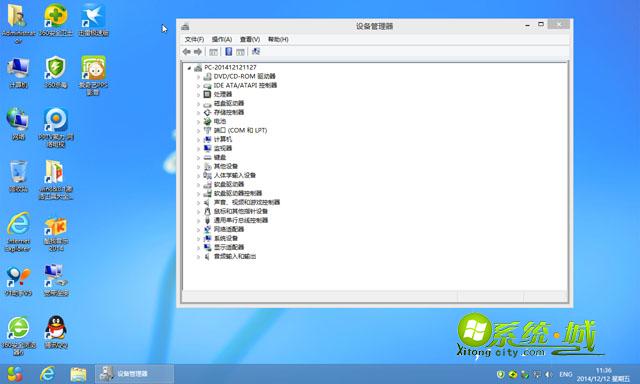Select the 鼠标和其他指针设备 mouse icon
640x384 pixels.
click(207, 211)
